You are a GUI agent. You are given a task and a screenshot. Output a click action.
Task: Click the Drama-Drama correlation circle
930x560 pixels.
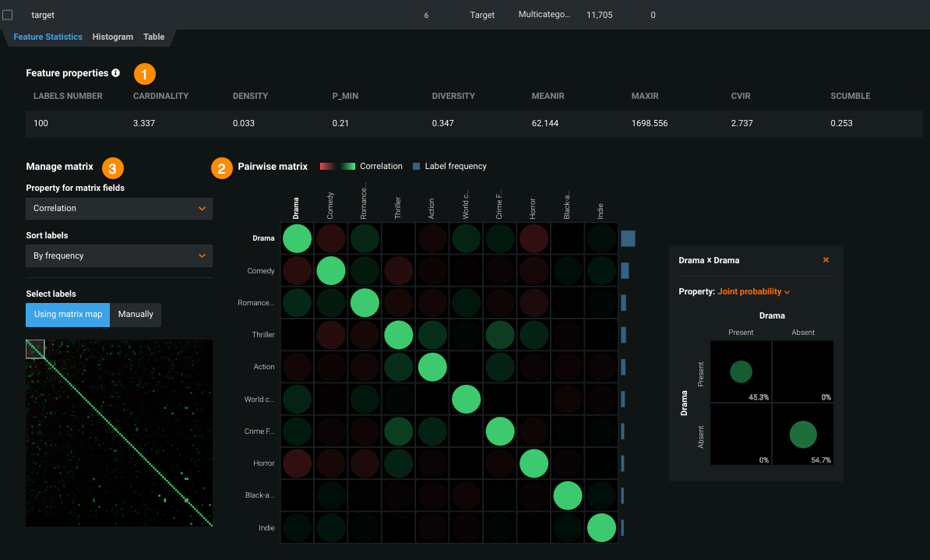pyautogui.click(x=297, y=238)
